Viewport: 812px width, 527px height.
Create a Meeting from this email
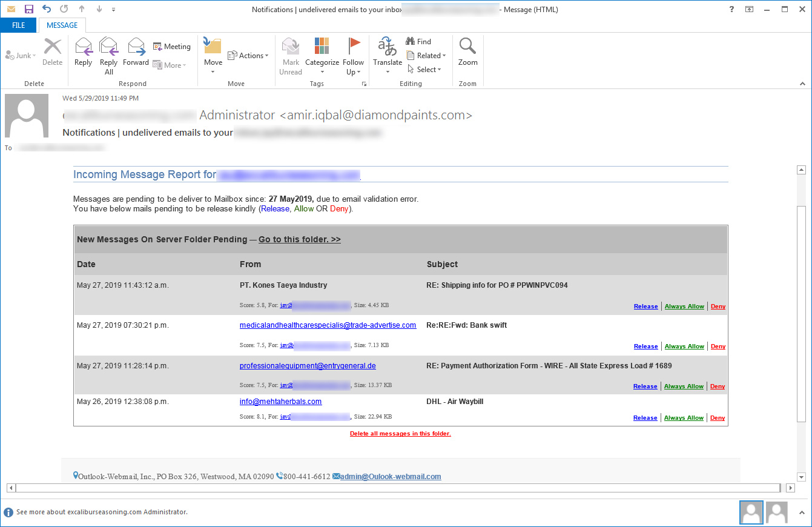point(172,46)
